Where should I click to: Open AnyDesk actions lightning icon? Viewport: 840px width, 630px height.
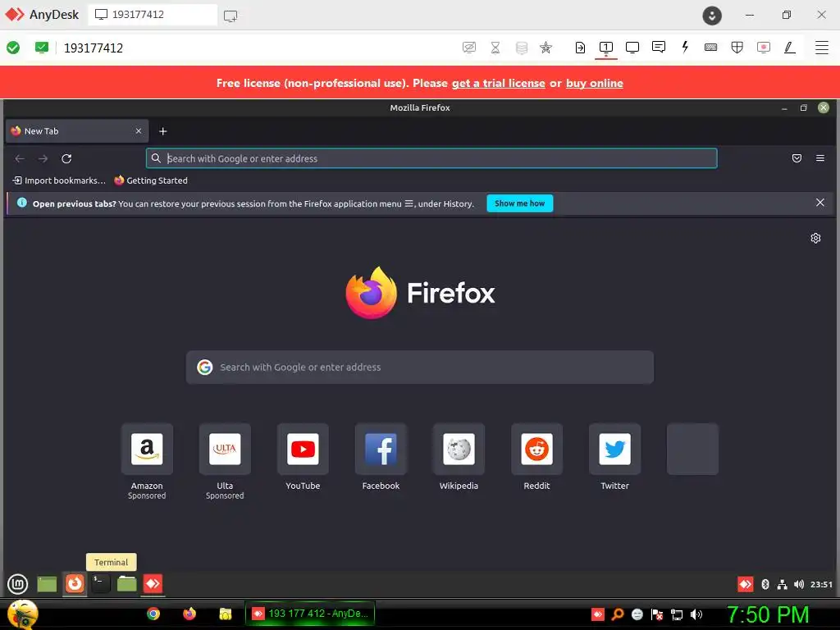click(685, 47)
